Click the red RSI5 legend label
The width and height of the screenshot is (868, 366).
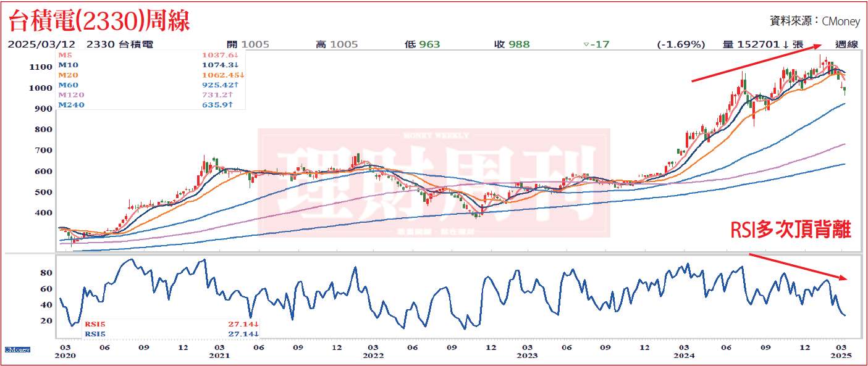96,323
